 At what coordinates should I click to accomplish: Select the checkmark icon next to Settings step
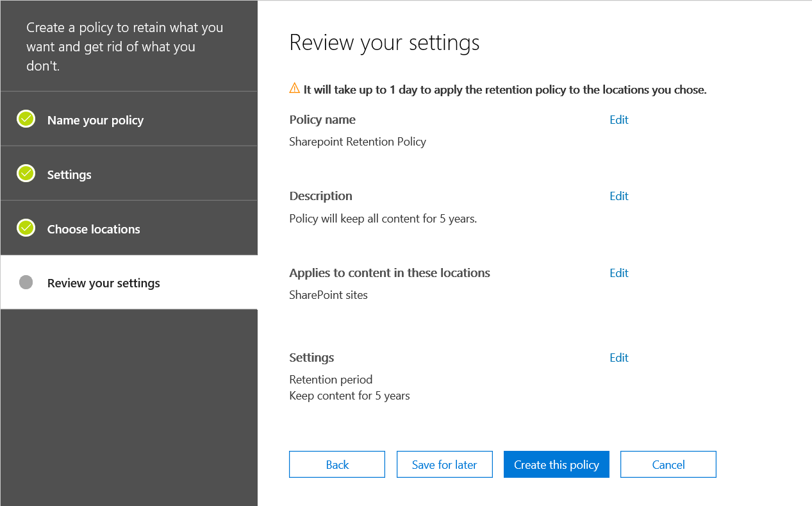(26, 173)
